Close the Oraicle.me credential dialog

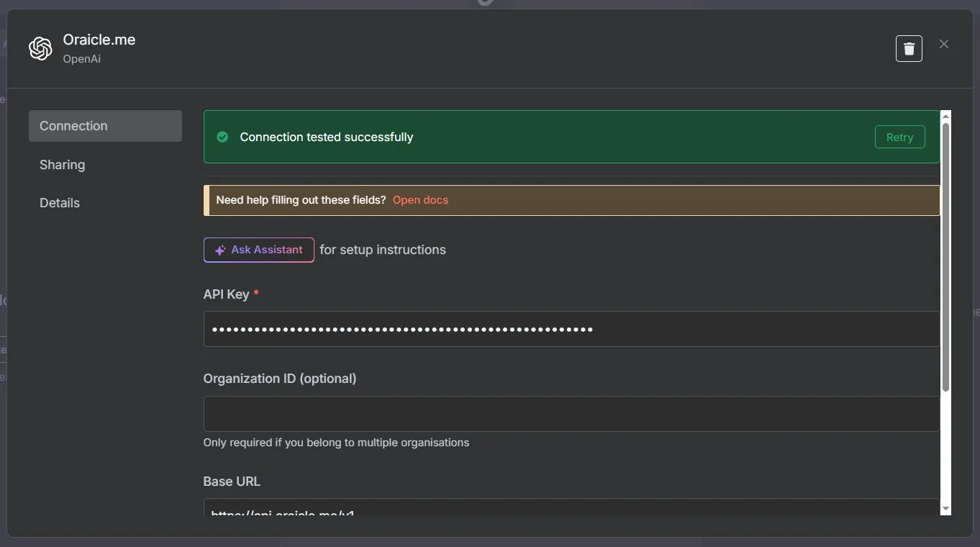[944, 45]
